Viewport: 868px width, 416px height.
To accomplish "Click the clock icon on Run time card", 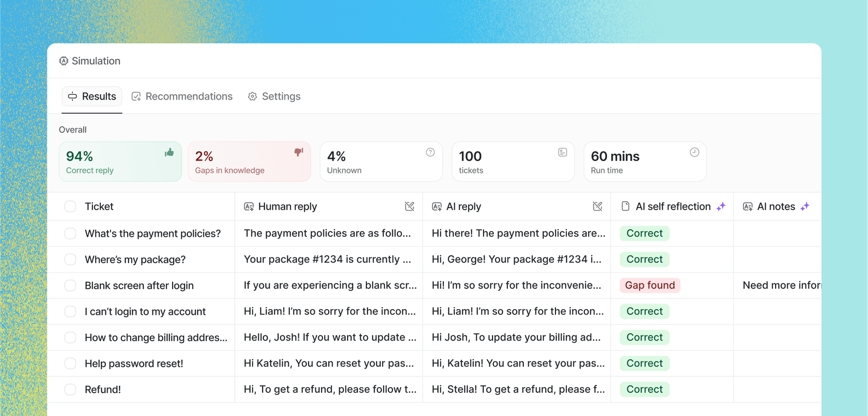I will coord(694,152).
